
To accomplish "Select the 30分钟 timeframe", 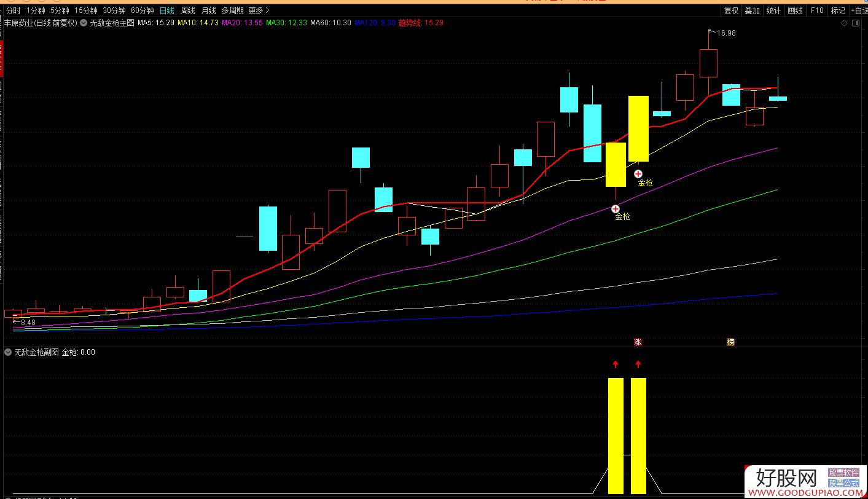I will coord(114,10).
